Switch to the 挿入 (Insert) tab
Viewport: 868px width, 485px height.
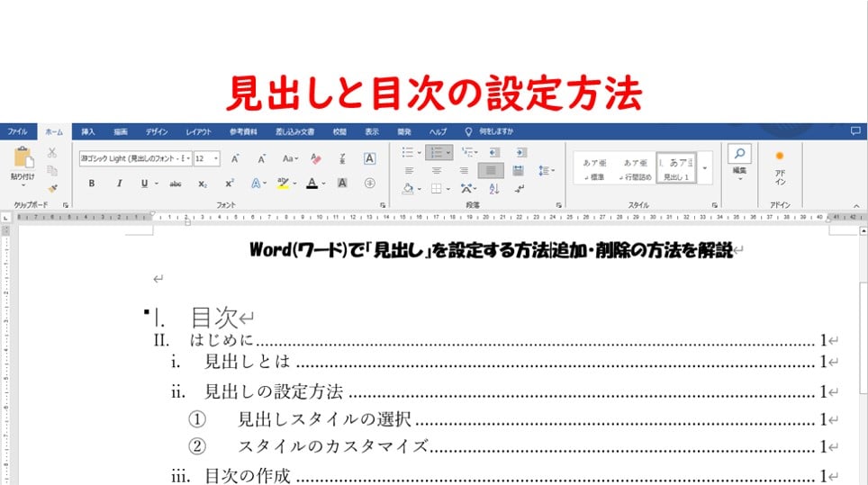click(x=88, y=131)
